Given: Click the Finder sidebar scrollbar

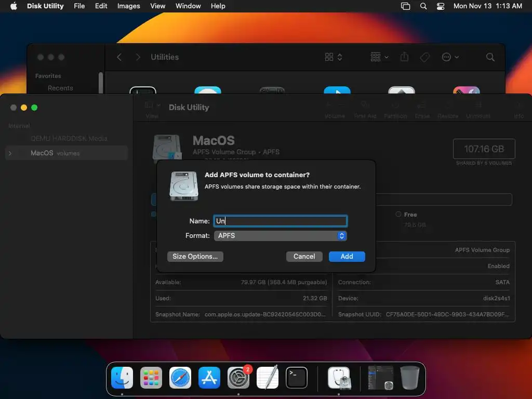Looking at the screenshot, I should point(101,83).
